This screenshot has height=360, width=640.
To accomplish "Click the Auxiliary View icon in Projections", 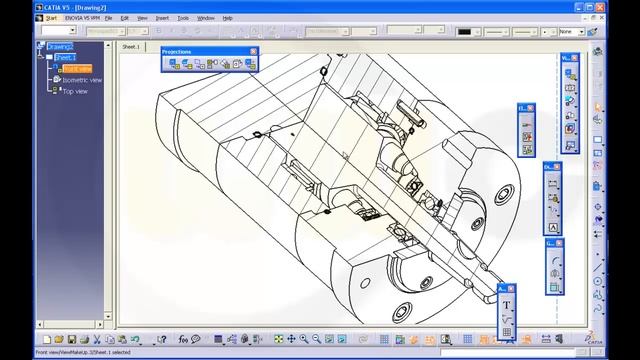I will tap(225, 64).
